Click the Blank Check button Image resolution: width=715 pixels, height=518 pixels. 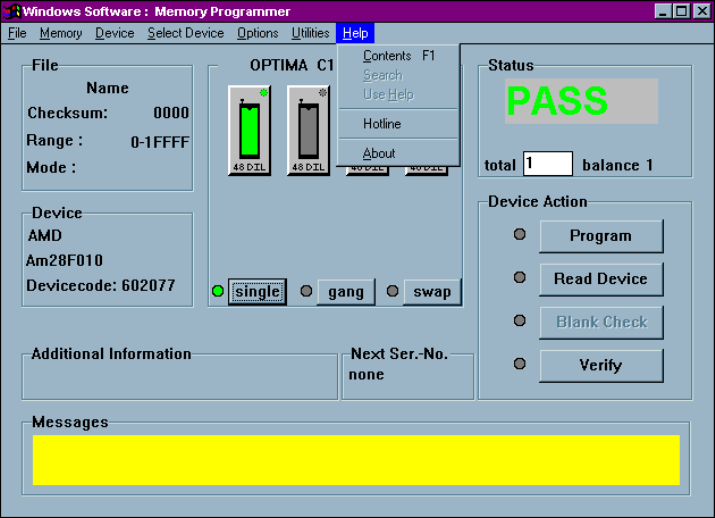[601, 322]
